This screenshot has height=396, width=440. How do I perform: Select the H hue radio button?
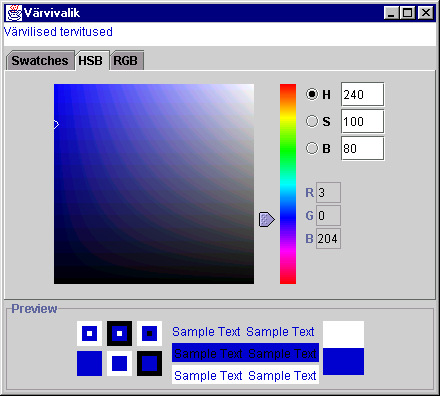[x=312, y=94]
